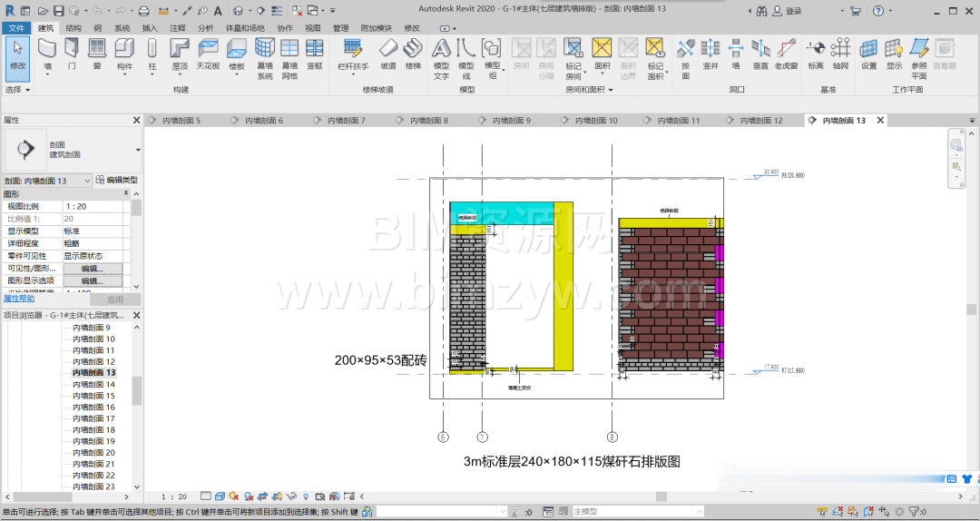Click the 详细程度 value 粗略

coord(93,243)
